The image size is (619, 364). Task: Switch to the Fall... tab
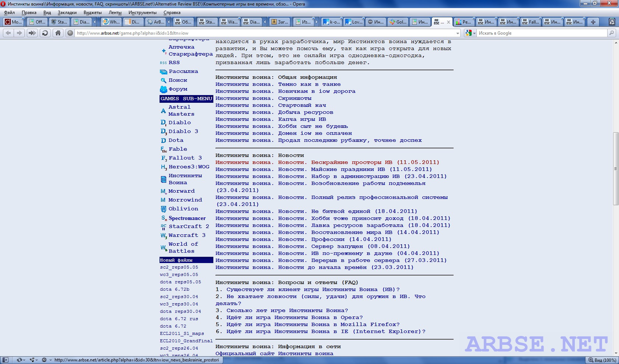(x=531, y=22)
